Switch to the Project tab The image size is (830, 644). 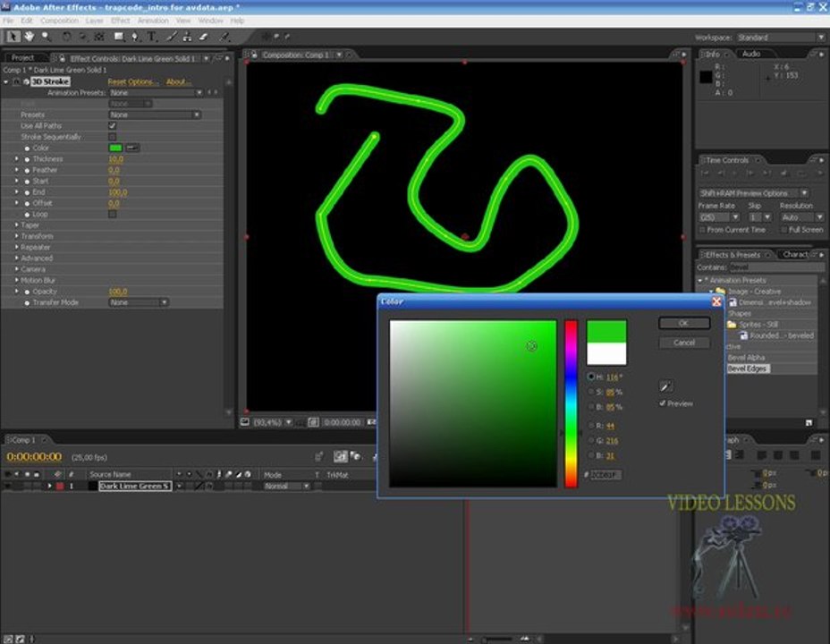[x=22, y=57]
